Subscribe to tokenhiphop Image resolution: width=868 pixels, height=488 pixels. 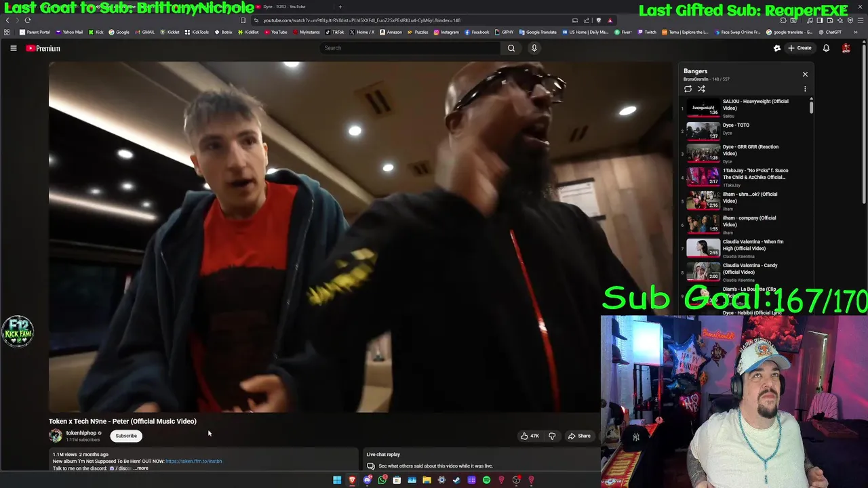[126, 436]
